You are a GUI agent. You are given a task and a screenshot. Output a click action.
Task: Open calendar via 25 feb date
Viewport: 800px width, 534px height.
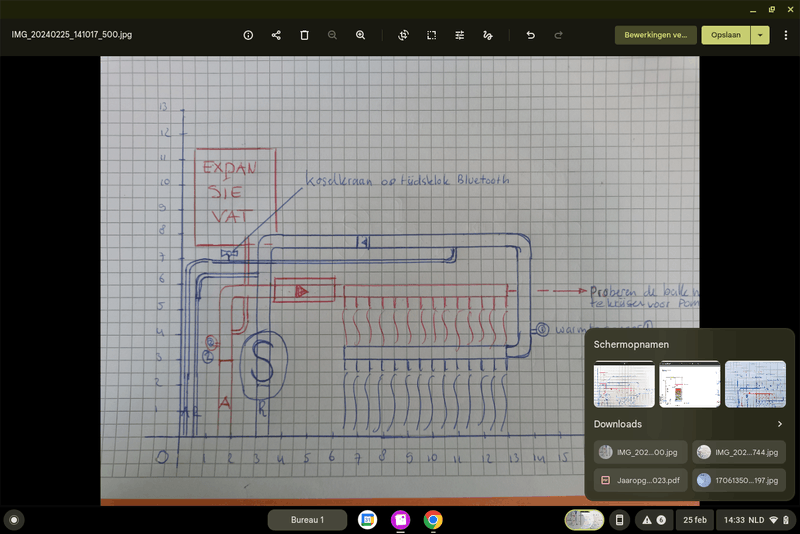tap(694, 520)
